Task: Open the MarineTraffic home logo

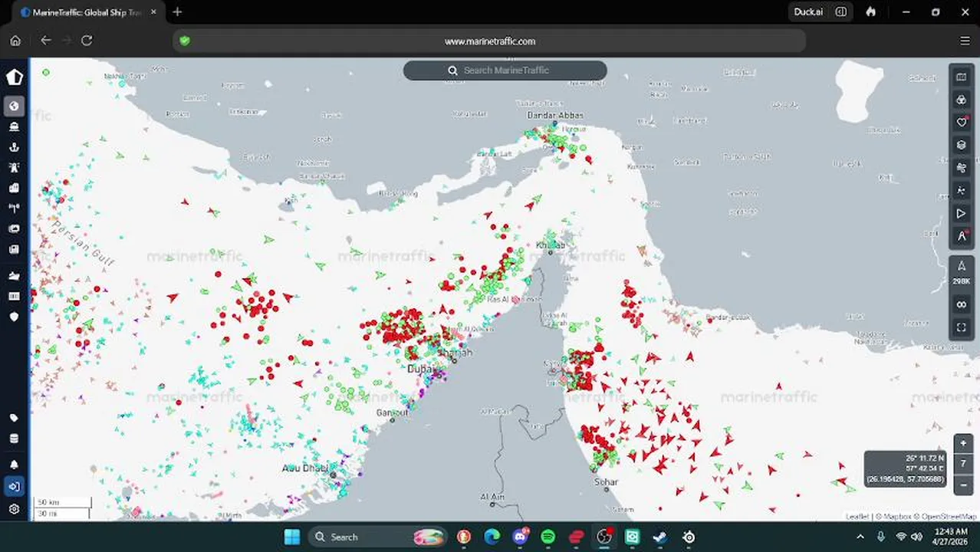Action: point(15,77)
